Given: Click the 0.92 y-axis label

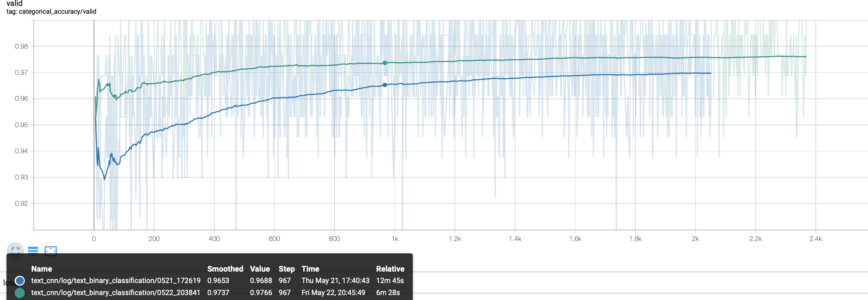Looking at the screenshot, I should point(21,203).
